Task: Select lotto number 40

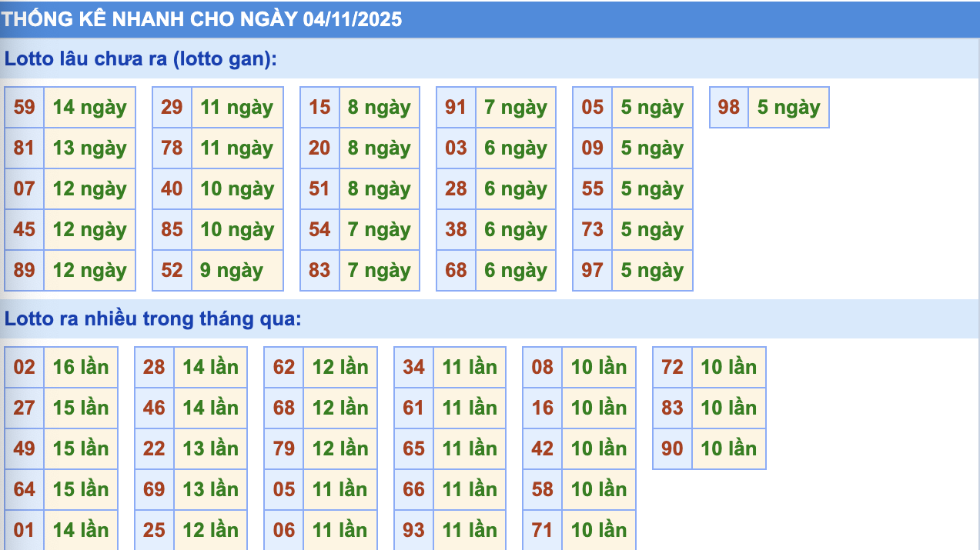Action: (x=172, y=188)
